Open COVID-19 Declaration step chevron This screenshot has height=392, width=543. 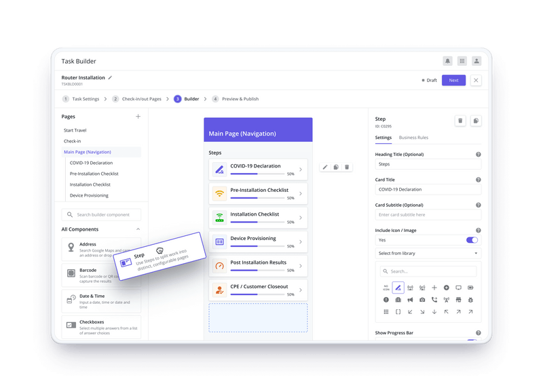pyautogui.click(x=301, y=169)
